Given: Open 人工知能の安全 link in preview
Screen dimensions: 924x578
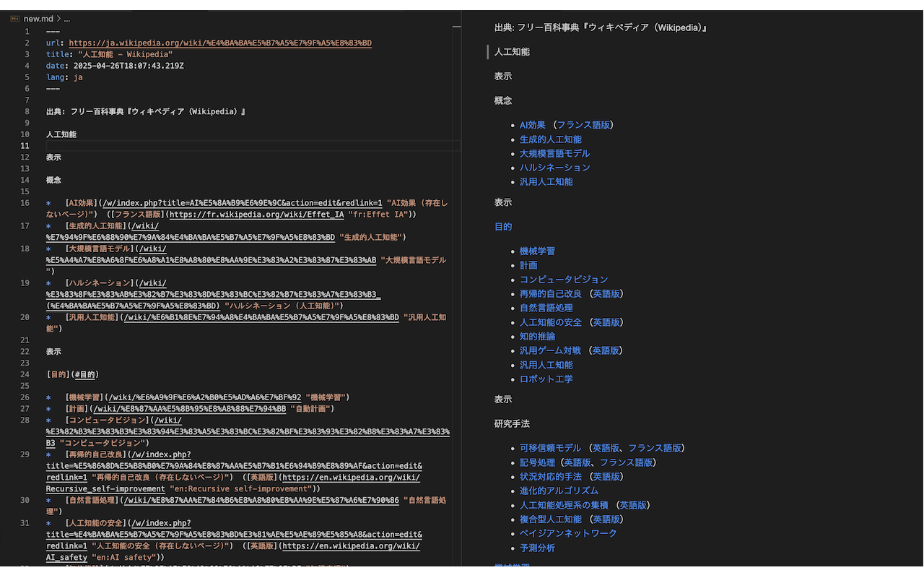Looking at the screenshot, I should [550, 322].
